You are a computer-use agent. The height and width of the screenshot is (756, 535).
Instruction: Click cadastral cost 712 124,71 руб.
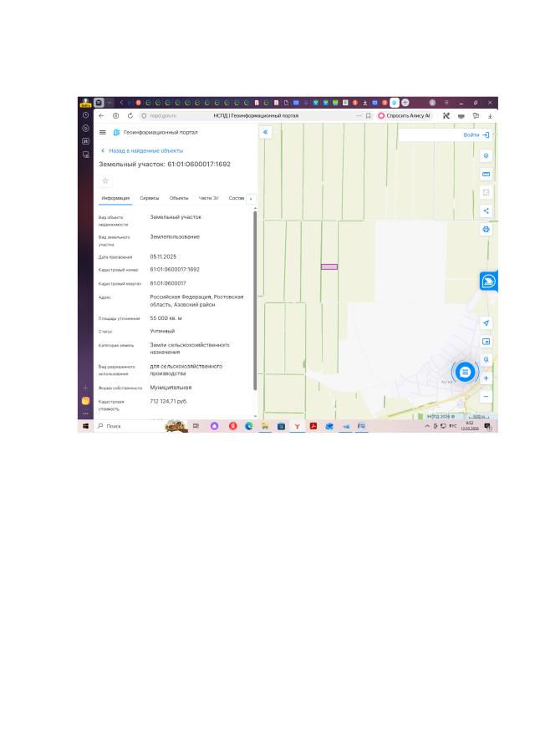coord(168,401)
